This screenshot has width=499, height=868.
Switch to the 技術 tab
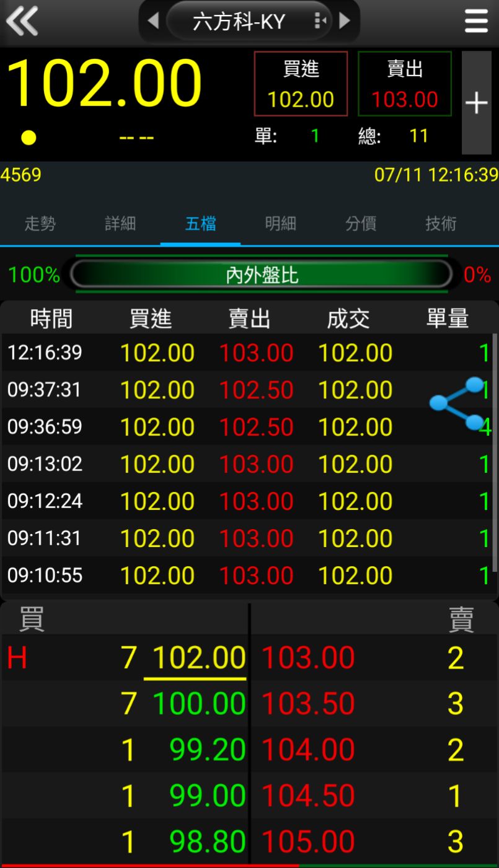tap(441, 224)
